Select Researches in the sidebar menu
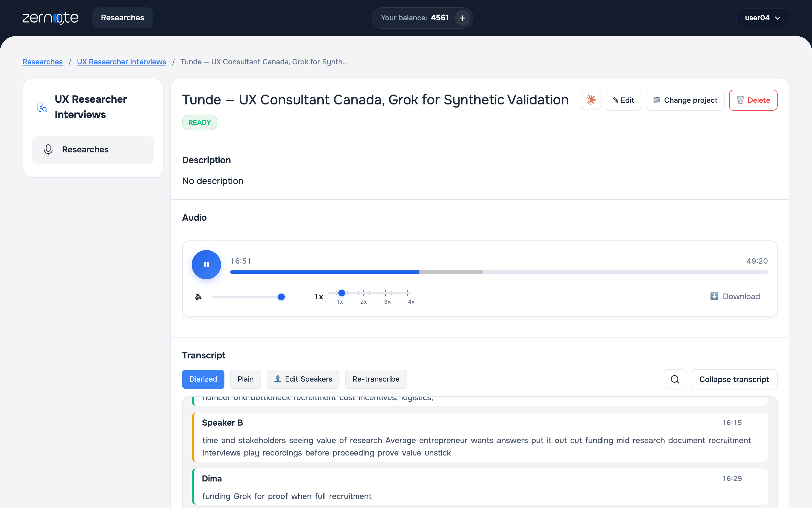The image size is (812, 508). click(93, 150)
